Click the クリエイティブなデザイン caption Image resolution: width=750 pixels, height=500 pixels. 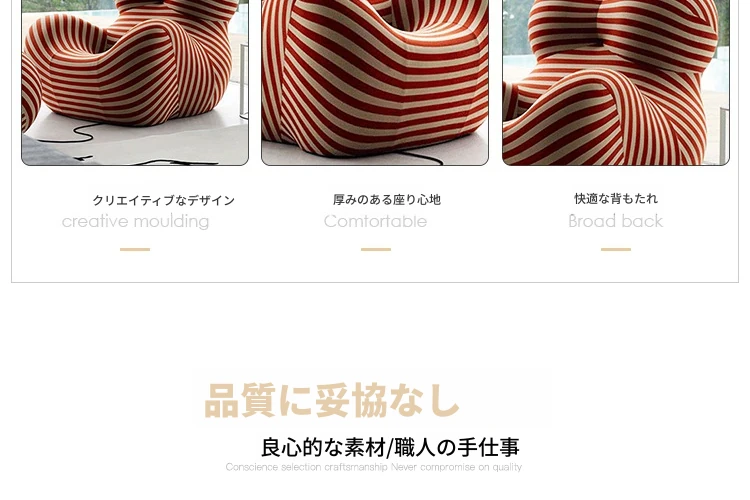pos(164,200)
